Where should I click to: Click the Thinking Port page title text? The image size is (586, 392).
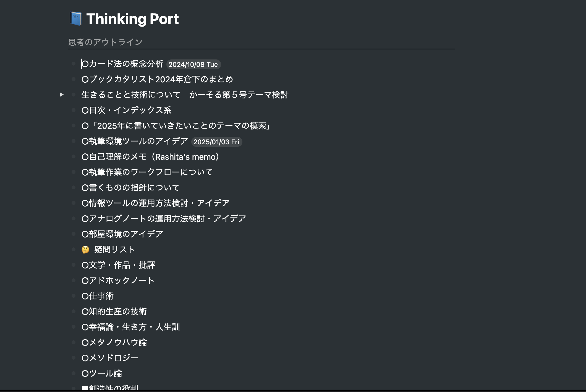133,19
